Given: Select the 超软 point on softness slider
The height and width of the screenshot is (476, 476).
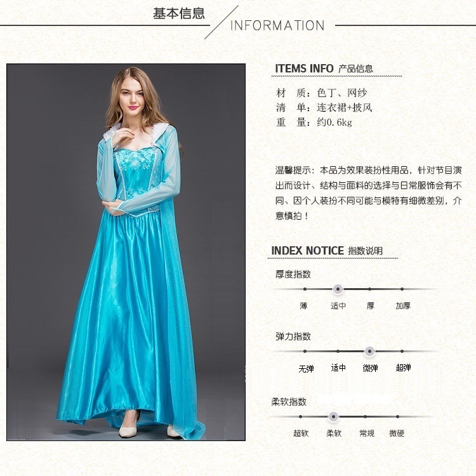Looking at the screenshot, I should (x=301, y=417).
